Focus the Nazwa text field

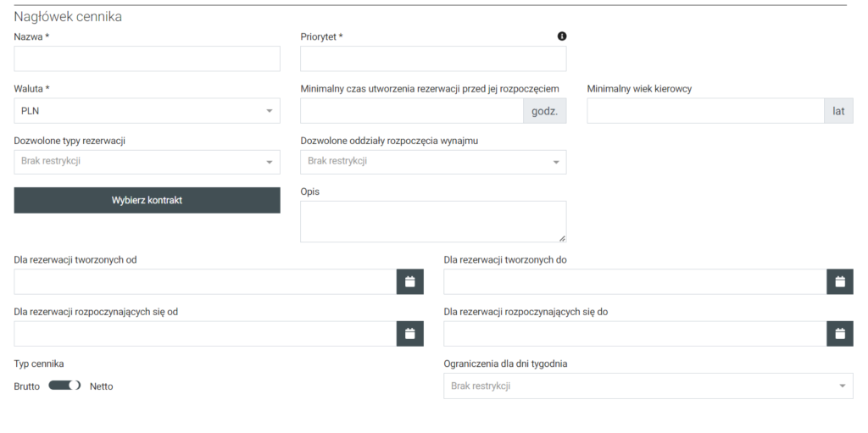(147, 59)
